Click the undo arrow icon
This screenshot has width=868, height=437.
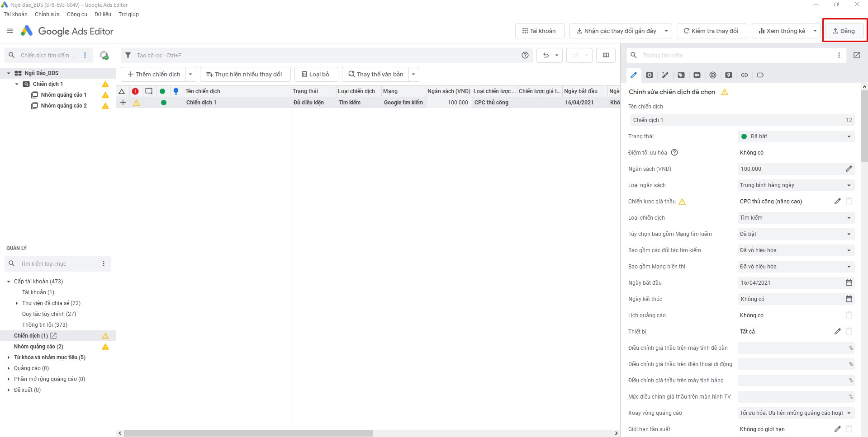click(x=546, y=55)
